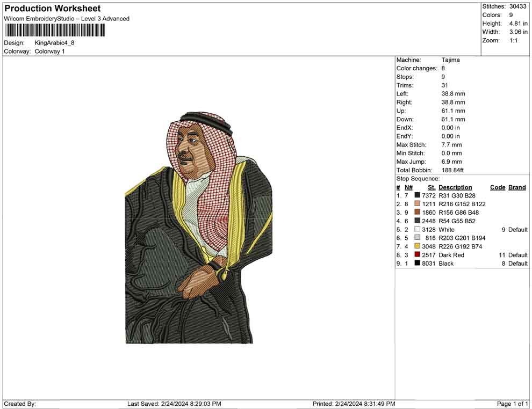Click stitch count '2517' for Dark Red
Screen dimensions: 532x409
(428, 255)
